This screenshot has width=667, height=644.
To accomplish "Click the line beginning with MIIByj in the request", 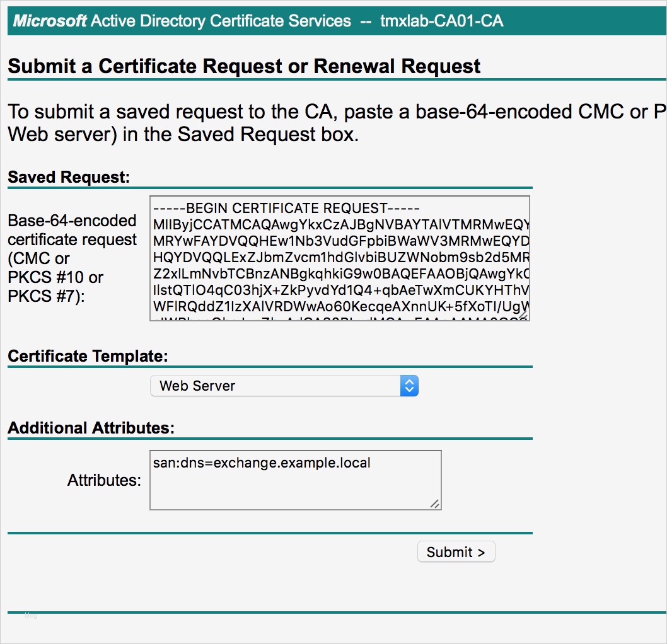I will pos(340,225).
